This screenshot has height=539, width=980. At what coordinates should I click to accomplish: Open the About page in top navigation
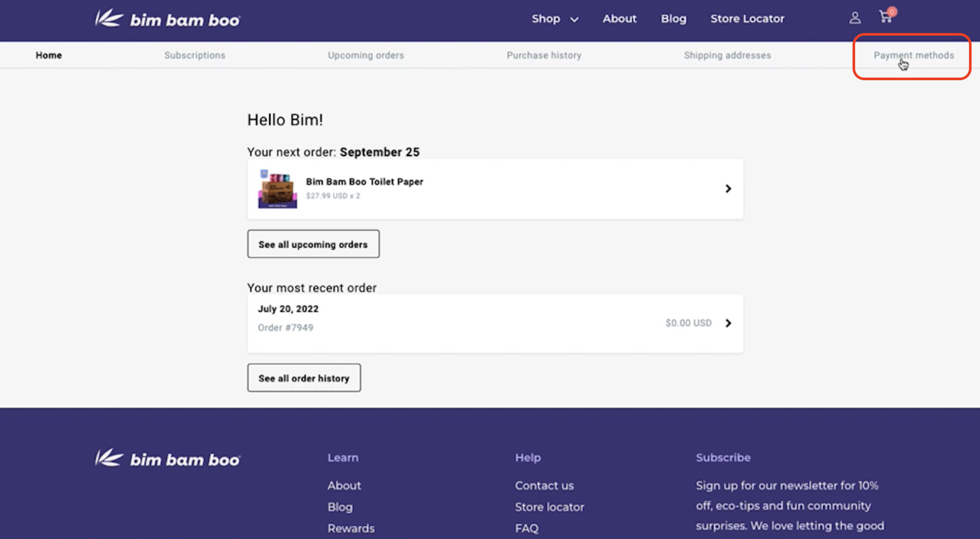619,19
